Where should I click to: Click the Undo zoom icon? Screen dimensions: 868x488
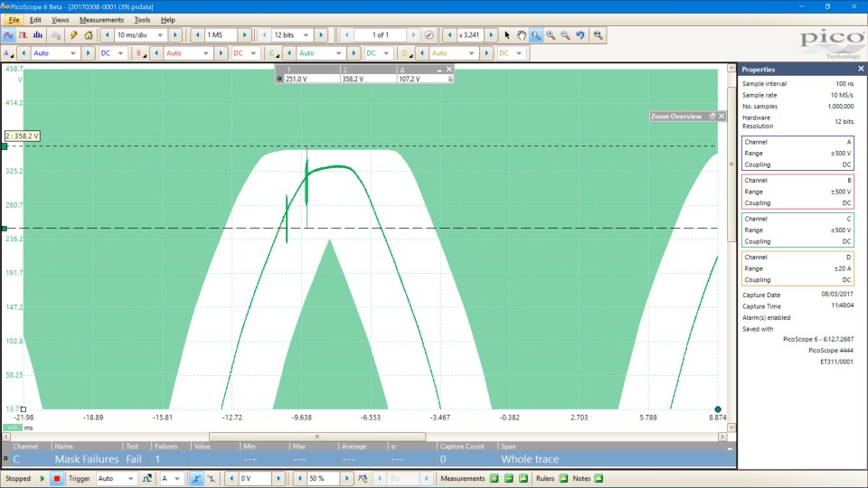tap(580, 35)
